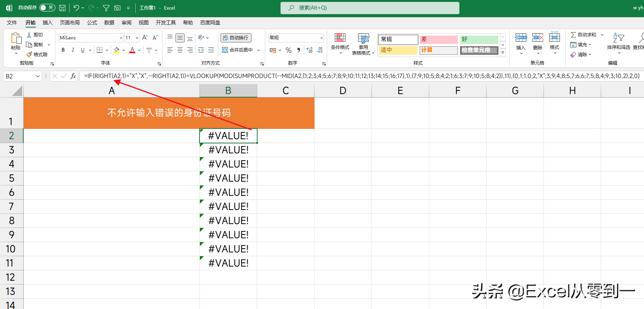Open the font size dropdown
Image resolution: width=644 pixels, height=309 pixels.
pos(137,38)
